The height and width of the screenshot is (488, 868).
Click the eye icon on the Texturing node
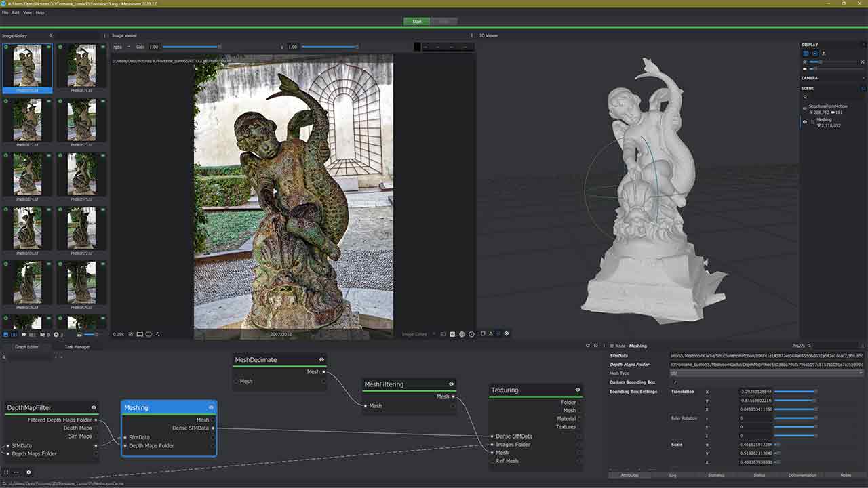click(x=578, y=390)
